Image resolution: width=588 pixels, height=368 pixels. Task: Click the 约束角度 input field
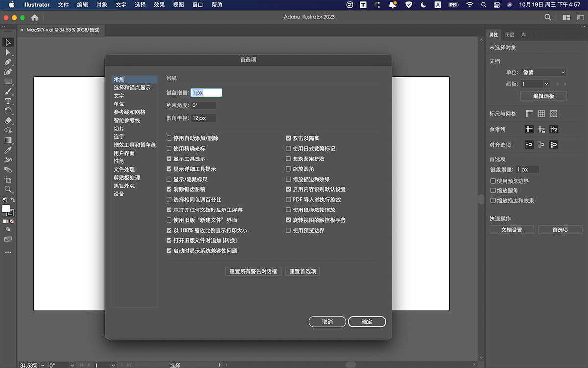point(203,105)
